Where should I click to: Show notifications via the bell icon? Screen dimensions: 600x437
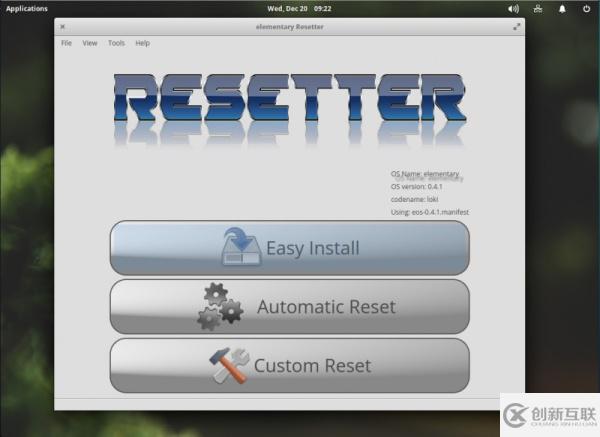[562, 8]
